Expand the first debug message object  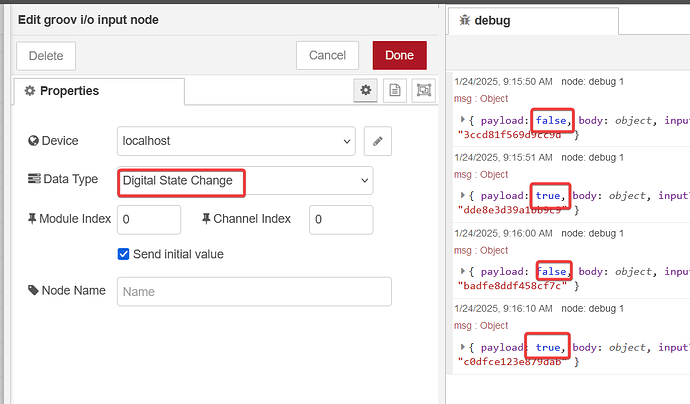[462, 120]
